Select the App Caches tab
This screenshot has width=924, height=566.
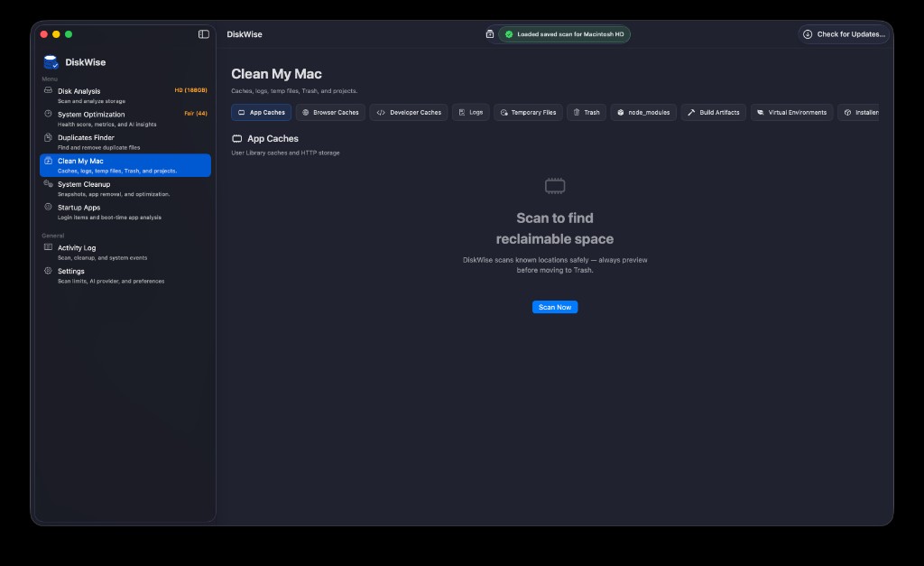point(261,112)
